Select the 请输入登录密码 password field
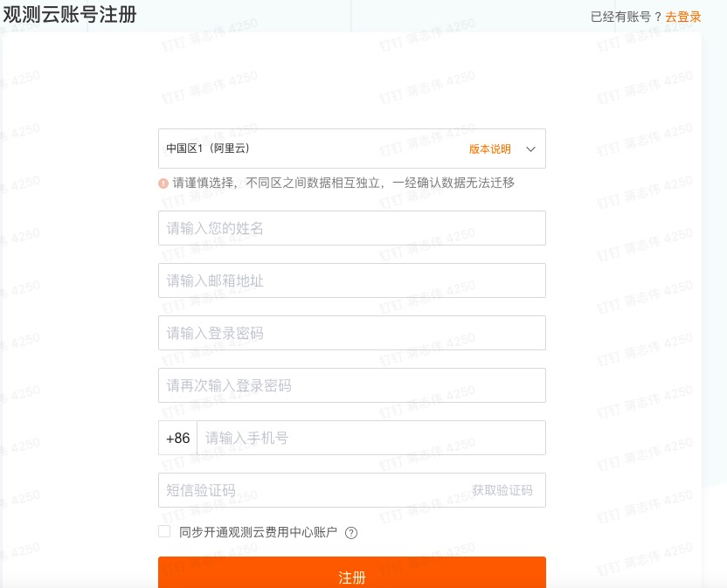The image size is (727, 588). click(351, 333)
